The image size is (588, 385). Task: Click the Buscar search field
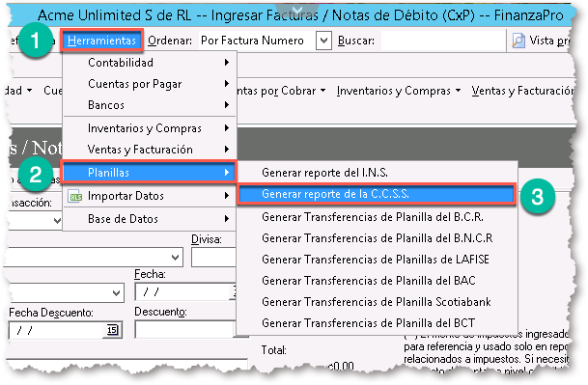pyautogui.click(x=443, y=41)
